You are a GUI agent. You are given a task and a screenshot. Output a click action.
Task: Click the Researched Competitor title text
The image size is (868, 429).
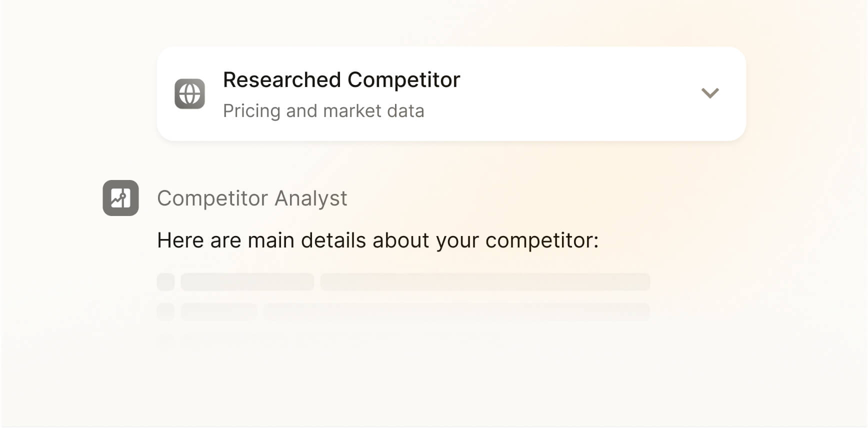click(341, 80)
